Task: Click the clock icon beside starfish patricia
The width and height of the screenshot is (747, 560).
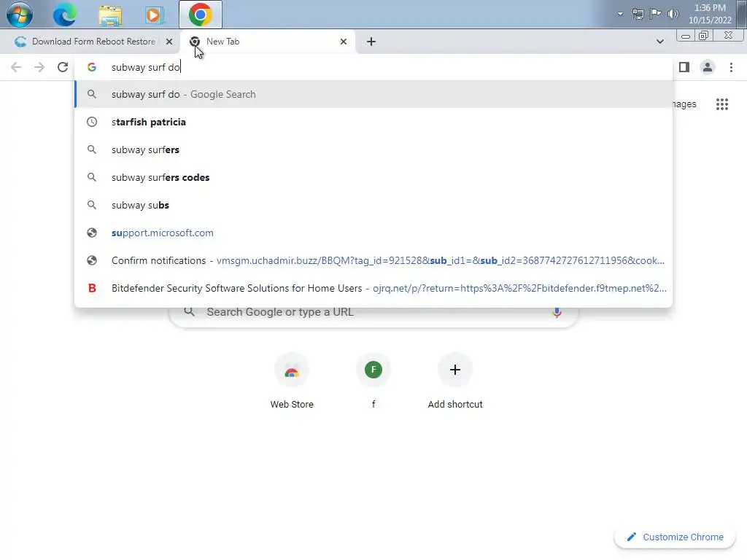Action: pos(92,122)
